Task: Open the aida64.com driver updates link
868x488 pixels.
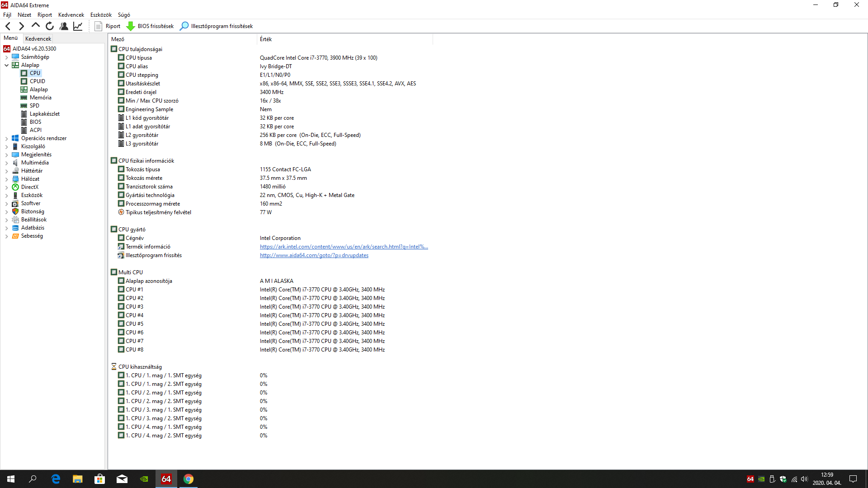Action: (314, 255)
